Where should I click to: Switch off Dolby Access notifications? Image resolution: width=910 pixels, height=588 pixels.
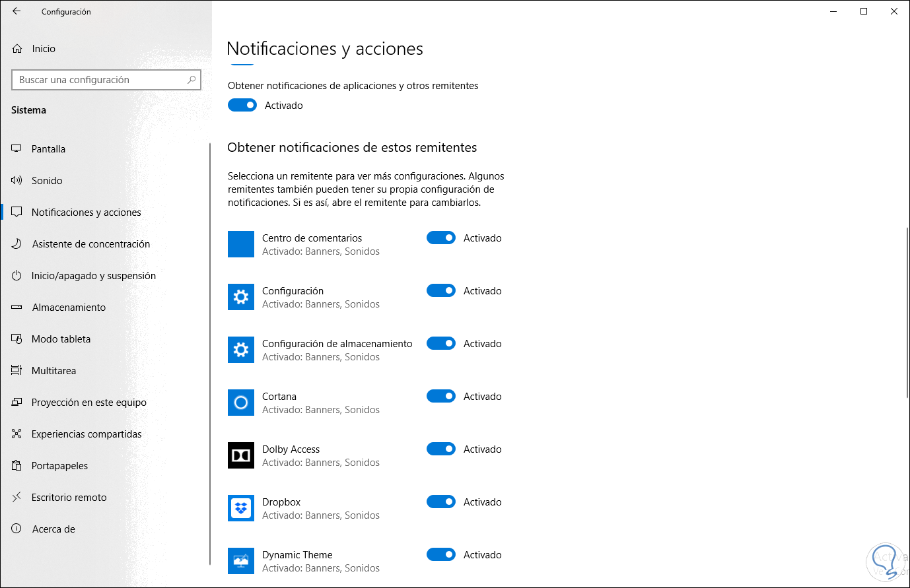pos(440,449)
